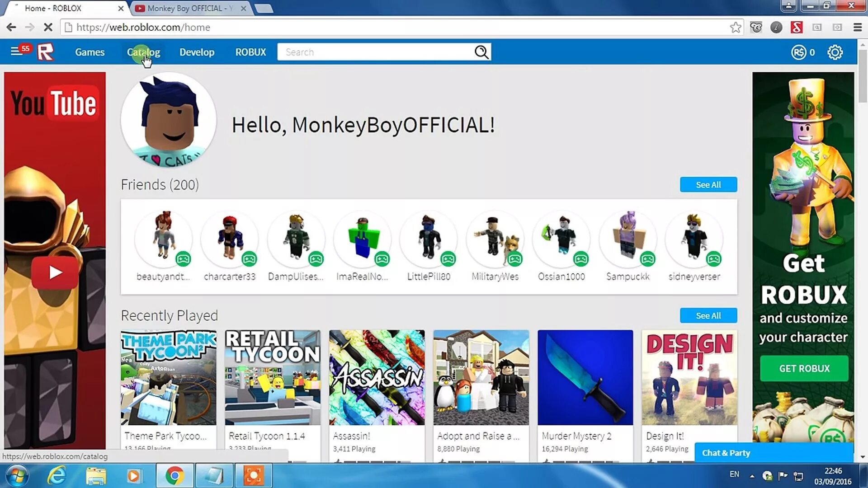Click the Roblox 'R' home icon
The height and width of the screenshot is (488, 868).
coord(46,52)
